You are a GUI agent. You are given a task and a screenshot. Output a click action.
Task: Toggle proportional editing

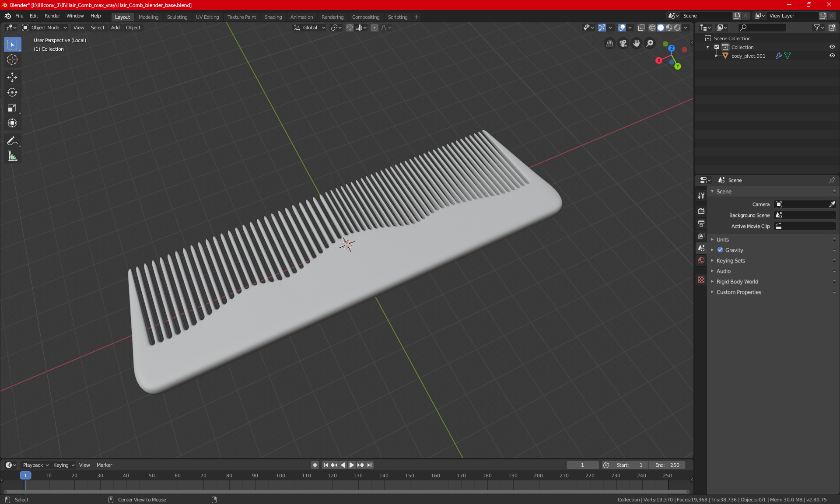[374, 28]
